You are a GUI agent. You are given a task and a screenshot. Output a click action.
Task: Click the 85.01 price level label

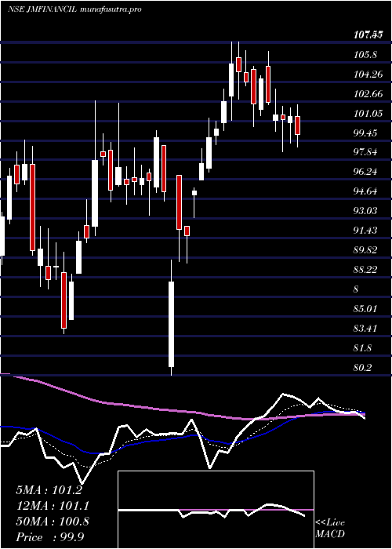coord(366,309)
